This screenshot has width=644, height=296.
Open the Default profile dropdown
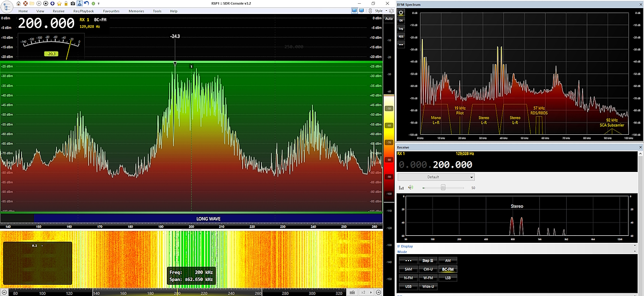click(436, 177)
